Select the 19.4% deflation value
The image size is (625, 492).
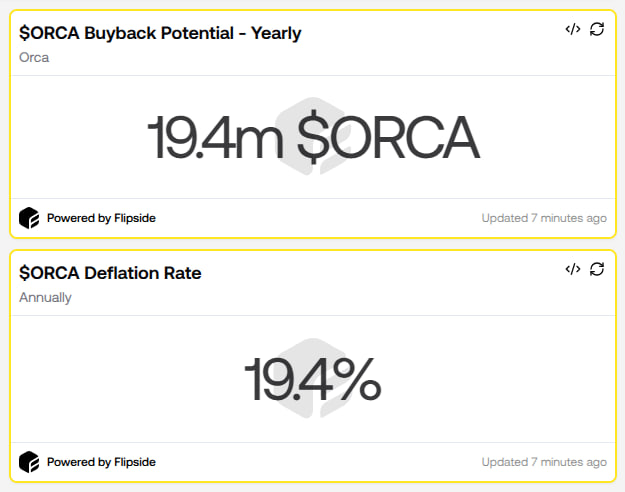[x=312, y=380]
